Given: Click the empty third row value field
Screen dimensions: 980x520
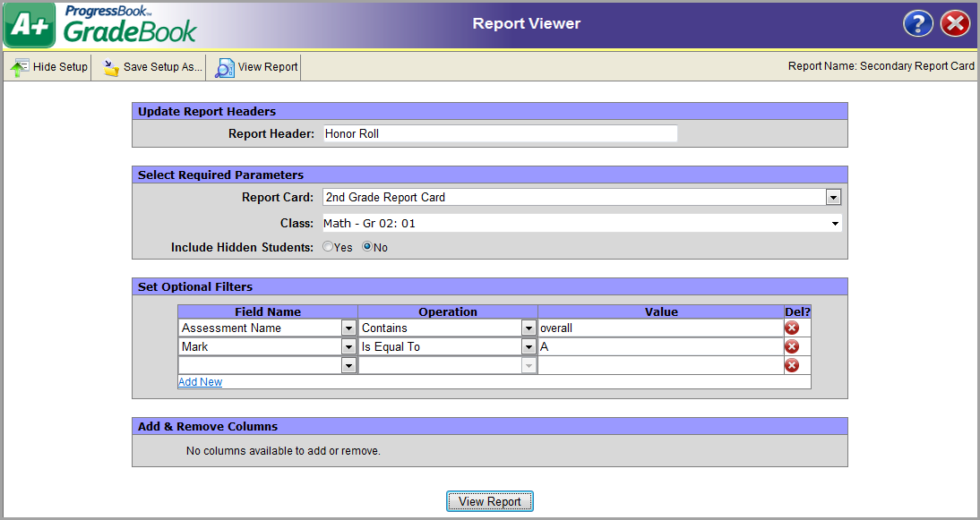Looking at the screenshot, I should [660, 365].
